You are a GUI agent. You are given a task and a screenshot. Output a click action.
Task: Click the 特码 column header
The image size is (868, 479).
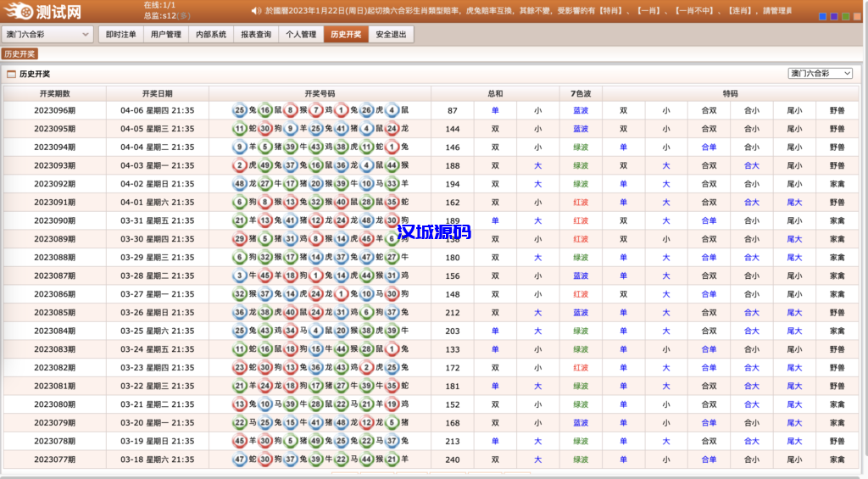730,93
